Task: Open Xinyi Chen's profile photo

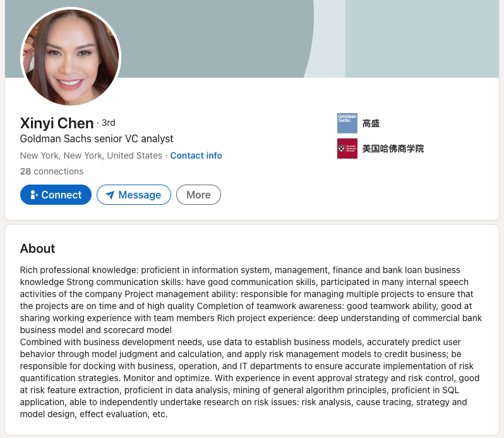Action: click(71, 57)
